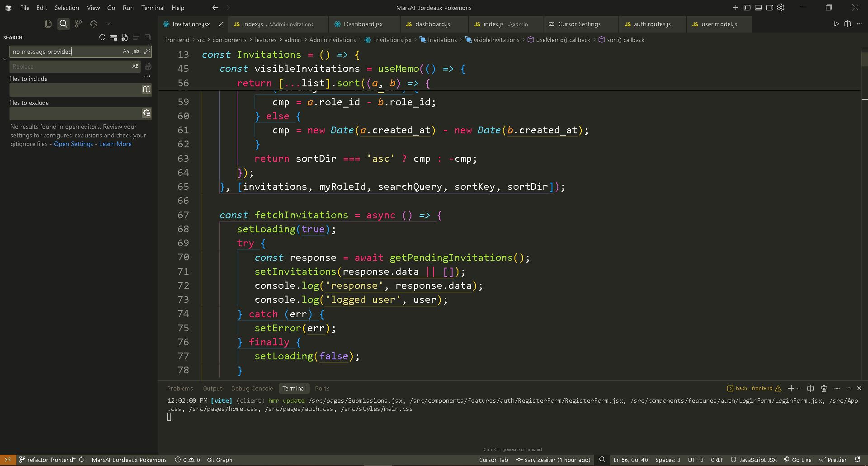Click zoom magnifier icon in status bar
Image resolution: width=868 pixels, height=466 pixels.
[602, 460]
